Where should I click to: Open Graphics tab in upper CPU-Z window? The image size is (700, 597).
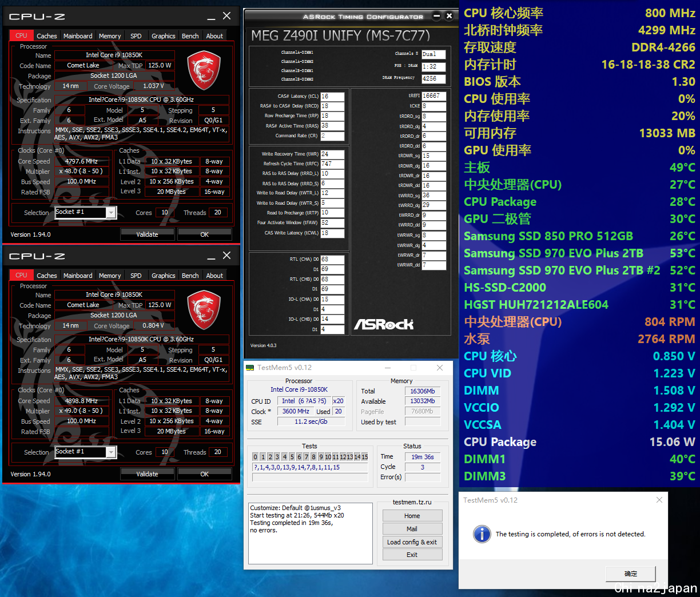coord(164,36)
